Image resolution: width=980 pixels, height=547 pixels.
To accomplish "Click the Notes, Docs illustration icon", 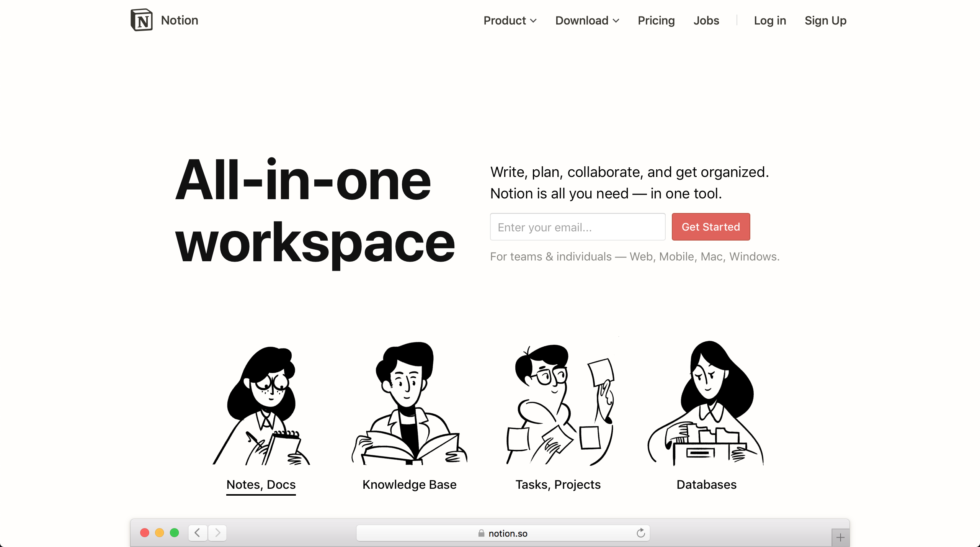I will click(261, 404).
